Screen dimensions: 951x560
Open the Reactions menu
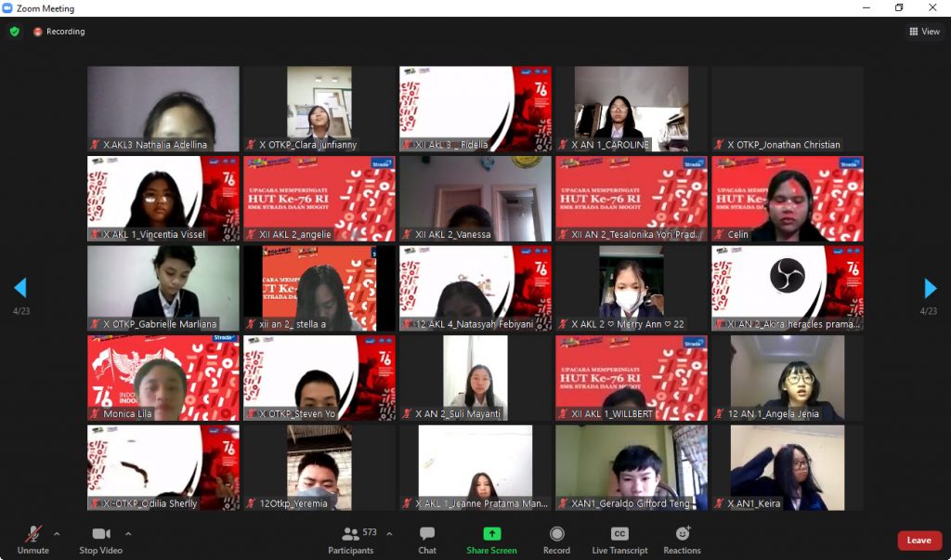pyautogui.click(x=682, y=539)
